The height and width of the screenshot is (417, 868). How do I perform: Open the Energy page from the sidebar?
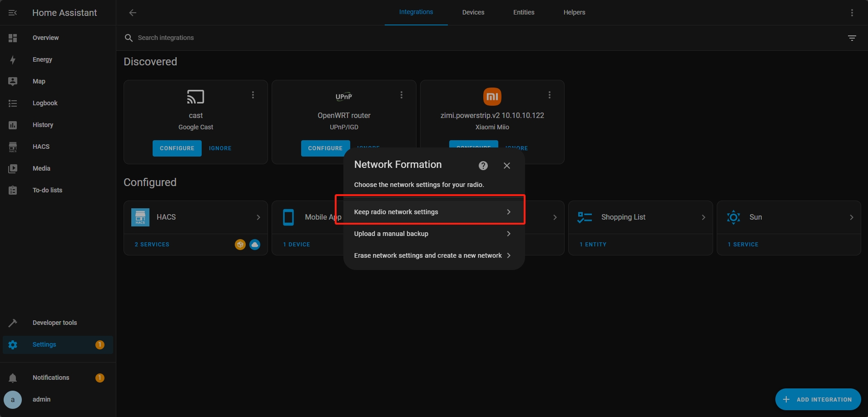click(42, 59)
